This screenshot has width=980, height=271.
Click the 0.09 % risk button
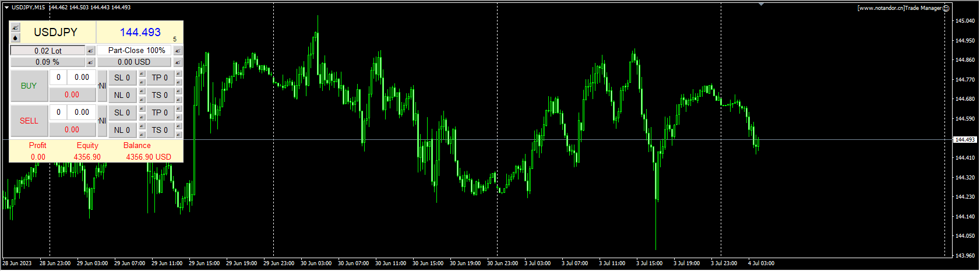(48, 62)
